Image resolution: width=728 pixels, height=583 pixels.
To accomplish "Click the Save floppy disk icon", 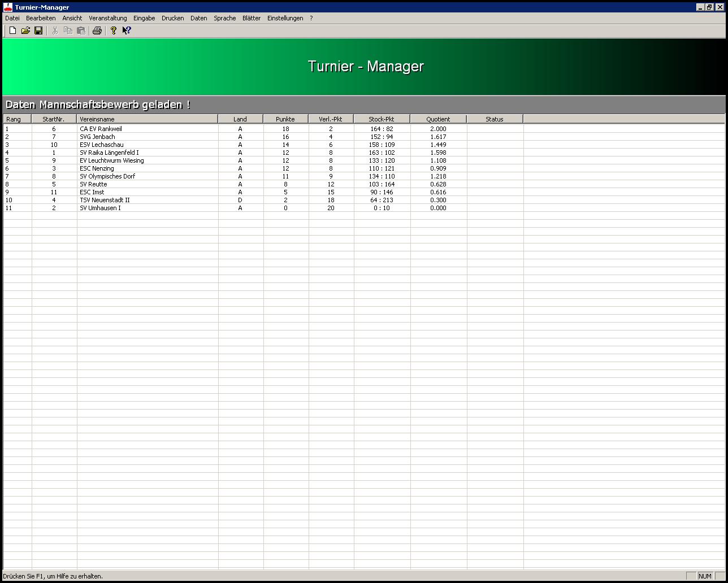I will 38,31.
